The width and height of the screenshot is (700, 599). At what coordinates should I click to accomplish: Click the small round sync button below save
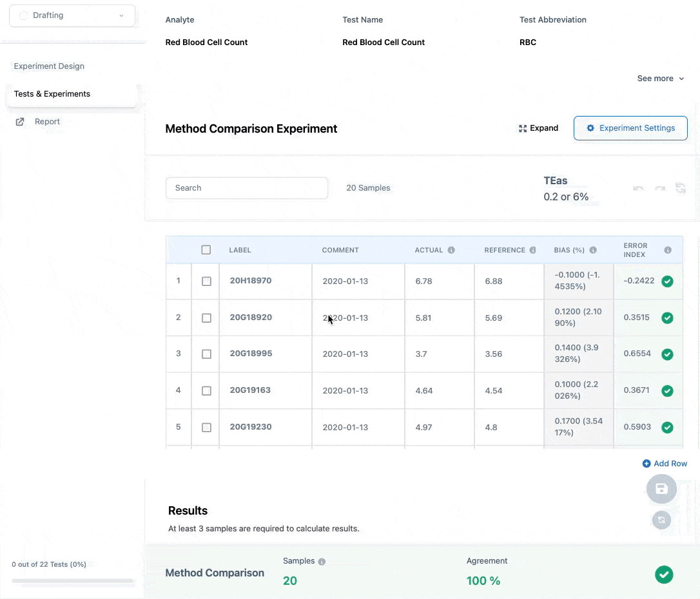(661, 520)
